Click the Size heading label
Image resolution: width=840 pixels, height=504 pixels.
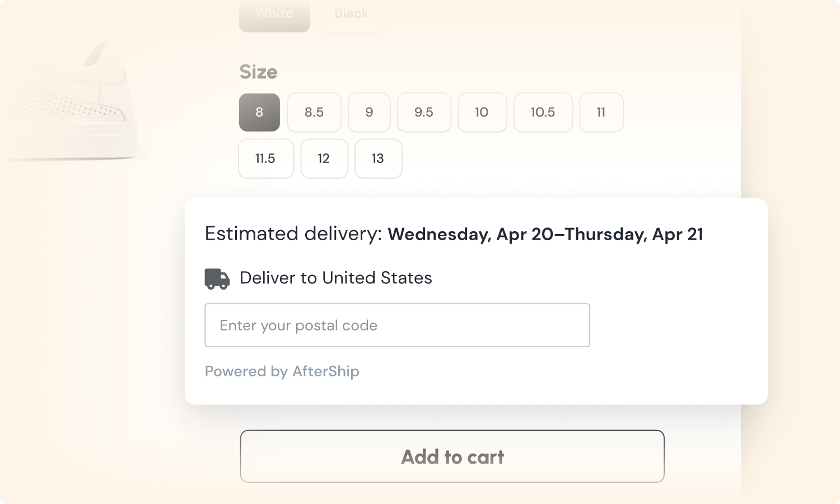tap(258, 72)
